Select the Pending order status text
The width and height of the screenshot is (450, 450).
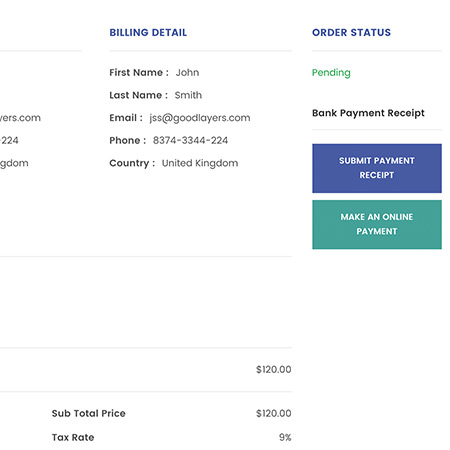coord(331,73)
